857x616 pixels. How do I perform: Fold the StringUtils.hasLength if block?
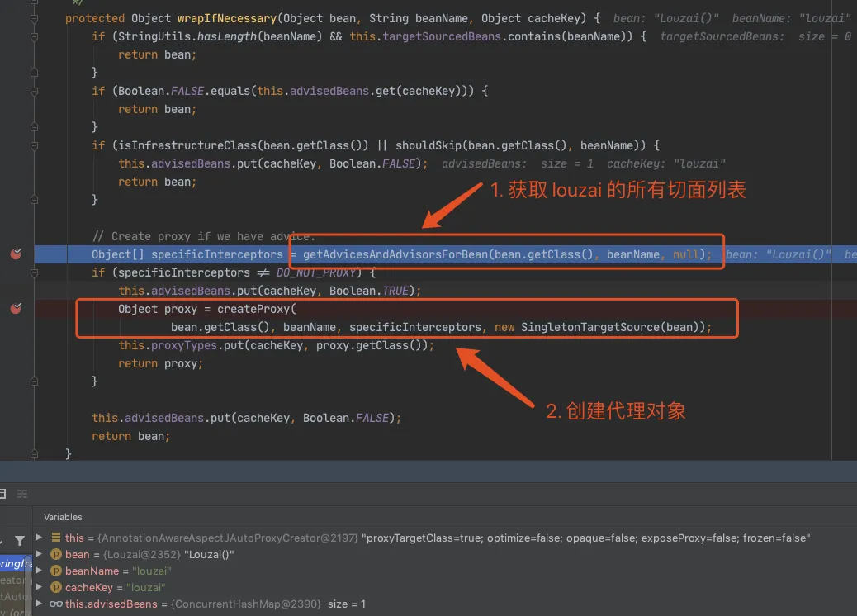click(34, 36)
